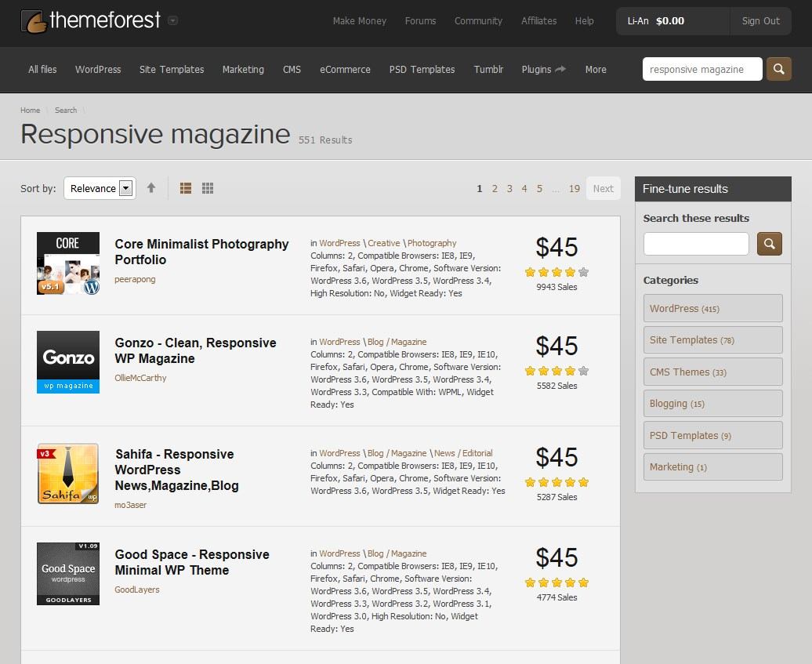Screen dimensions: 812x664
Task: Select the CMS category tab
Action: coord(292,70)
